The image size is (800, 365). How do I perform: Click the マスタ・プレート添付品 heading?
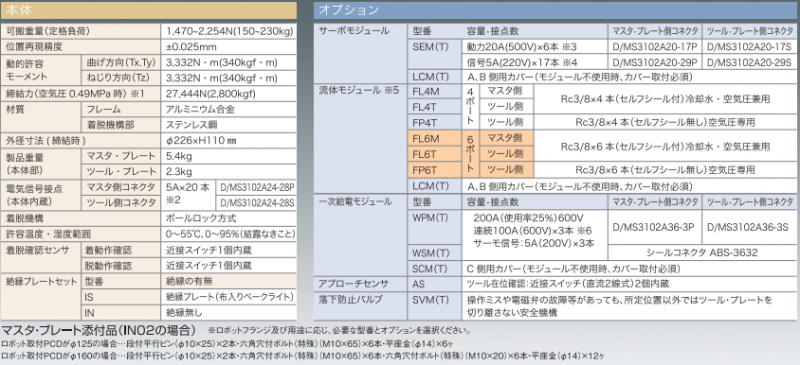pyautogui.click(x=99, y=329)
